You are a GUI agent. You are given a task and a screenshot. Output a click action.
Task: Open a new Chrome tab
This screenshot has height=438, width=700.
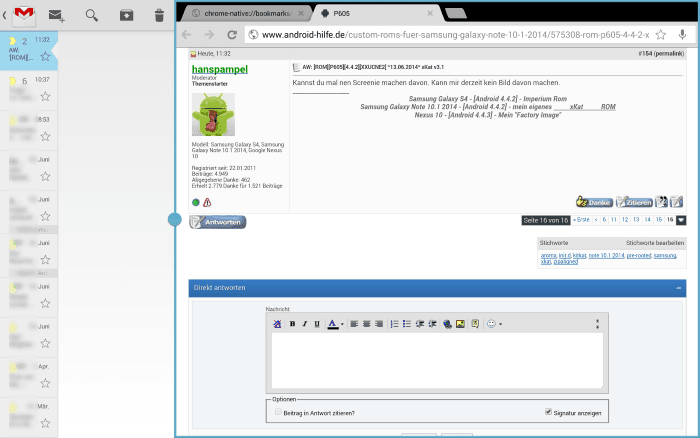click(456, 13)
